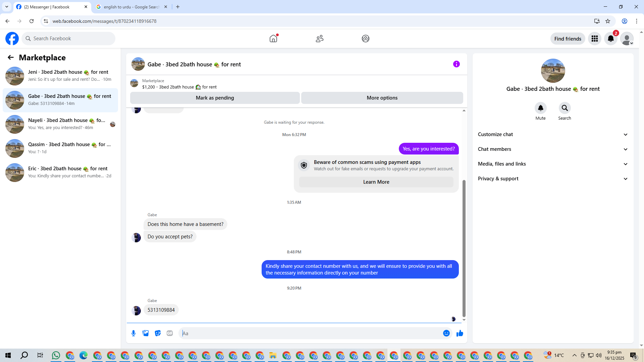Viewport: 644px width, 362px height.
Task: Open the Chrome three-dot menu
Action: click(x=637, y=21)
